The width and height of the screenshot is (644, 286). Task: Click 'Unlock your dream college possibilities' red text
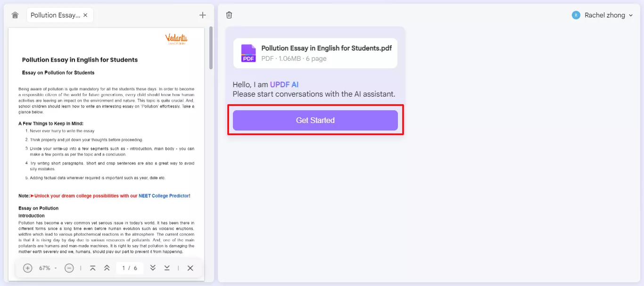pyautogui.click(x=86, y=196)
